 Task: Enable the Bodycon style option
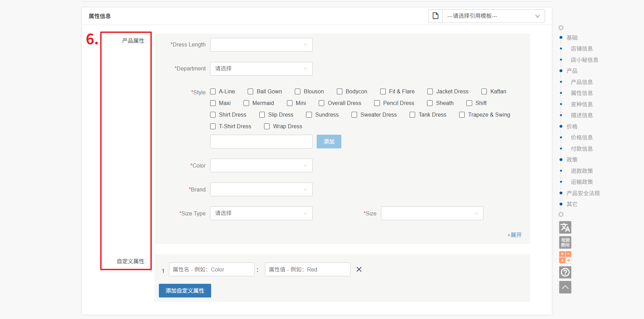click(x=340, y=92)
